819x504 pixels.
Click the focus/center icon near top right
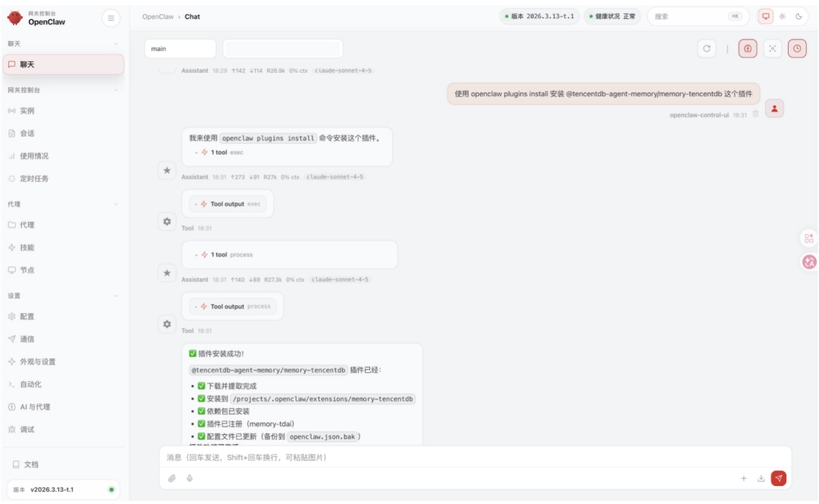(772, 48)
